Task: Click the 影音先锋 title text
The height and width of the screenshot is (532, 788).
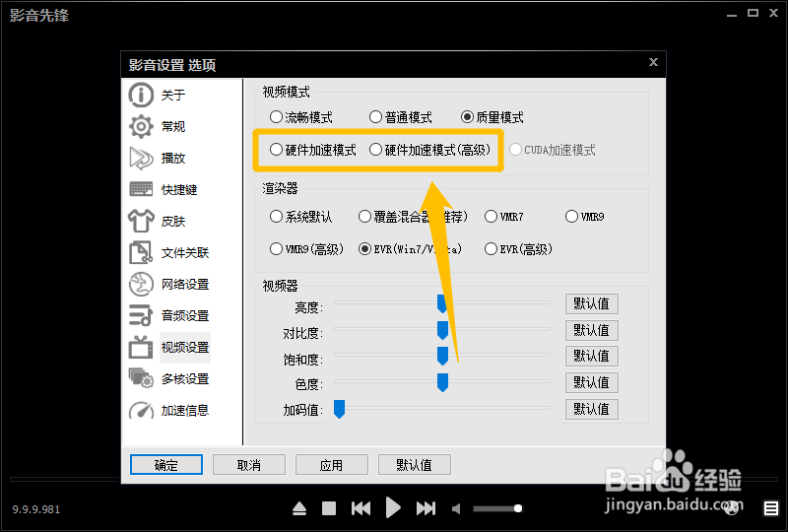Action: [x=39, y=15]
